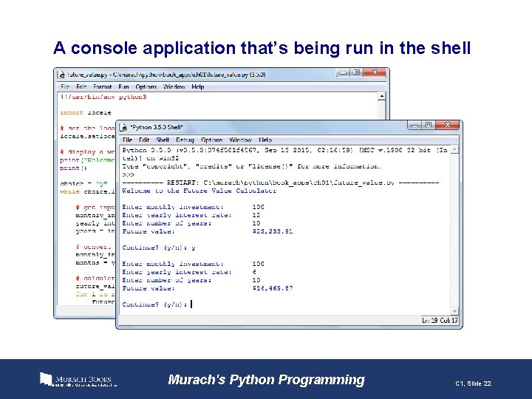Open Help menu in future_value.py editor
The image size is (532, 399).
coord(198,87)
